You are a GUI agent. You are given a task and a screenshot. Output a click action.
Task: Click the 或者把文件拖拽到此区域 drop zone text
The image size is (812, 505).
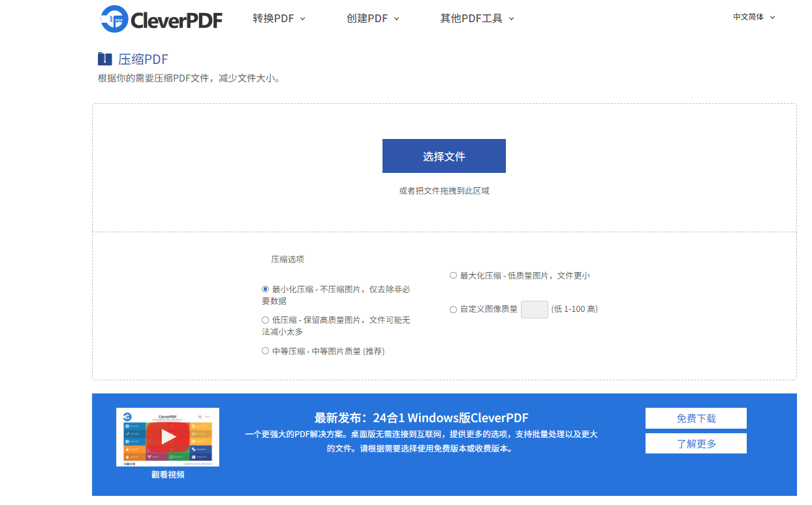[444, 191]
